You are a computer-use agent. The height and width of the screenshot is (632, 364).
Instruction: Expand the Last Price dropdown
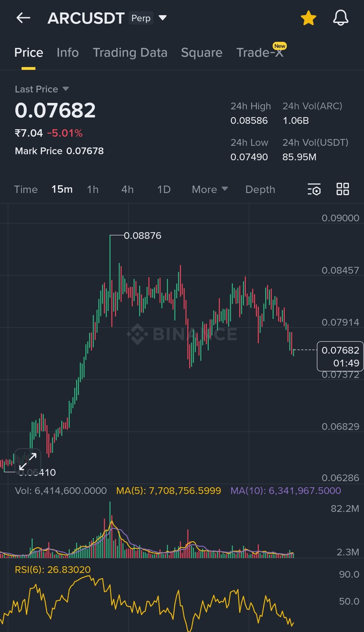click(x=42, y=89)
